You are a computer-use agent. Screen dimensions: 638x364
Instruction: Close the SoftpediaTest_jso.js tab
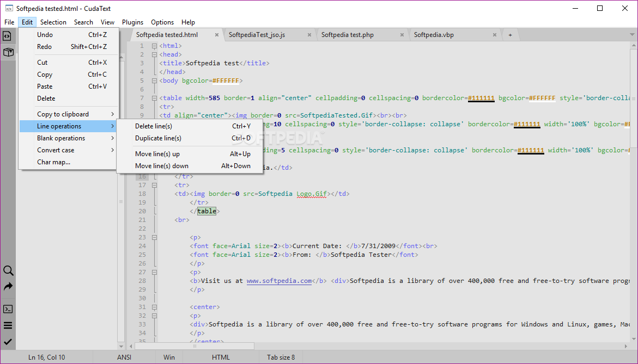(x=309, y=35)
